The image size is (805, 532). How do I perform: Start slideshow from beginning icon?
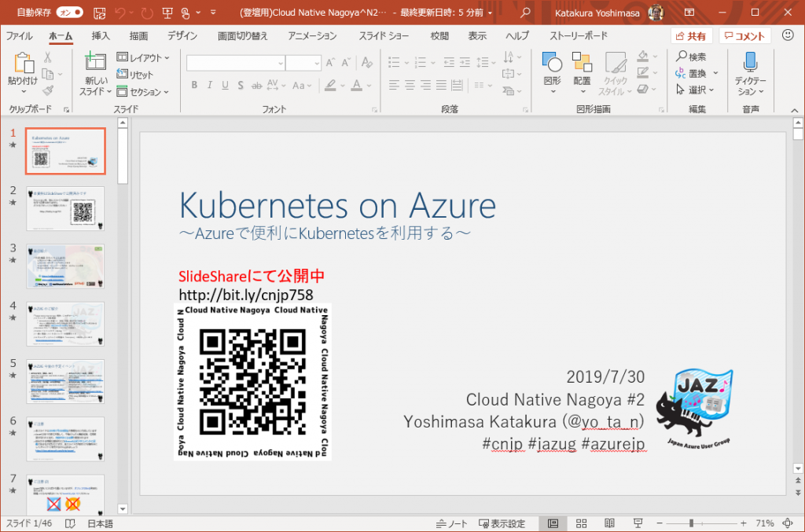[x=167, y=13]
